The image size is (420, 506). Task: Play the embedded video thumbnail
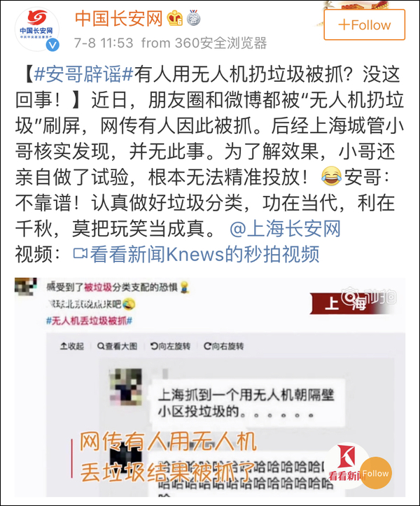210,387
